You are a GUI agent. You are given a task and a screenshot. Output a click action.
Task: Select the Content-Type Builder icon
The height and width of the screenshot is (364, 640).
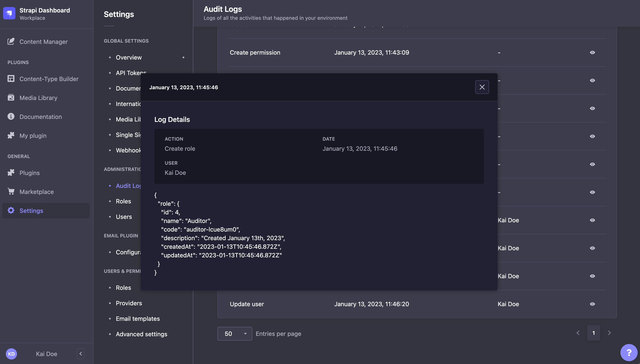11,78
